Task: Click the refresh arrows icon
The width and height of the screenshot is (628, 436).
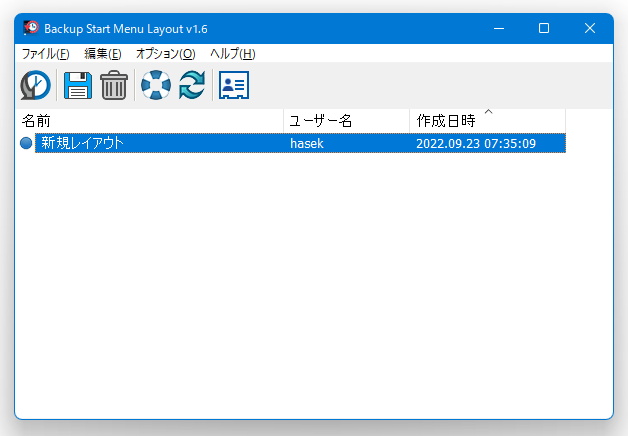Action: [192, 85]
